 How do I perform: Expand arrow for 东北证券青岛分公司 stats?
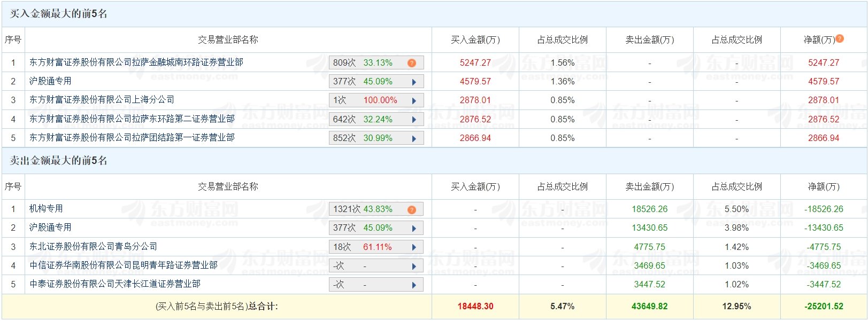point(414,247)
